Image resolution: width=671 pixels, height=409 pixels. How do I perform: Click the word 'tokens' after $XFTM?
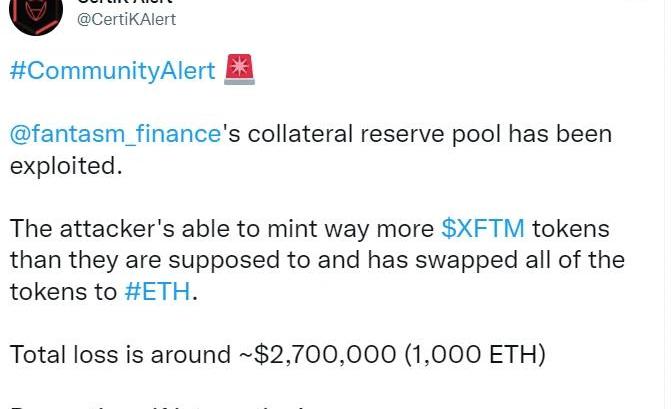pos(574,228)
